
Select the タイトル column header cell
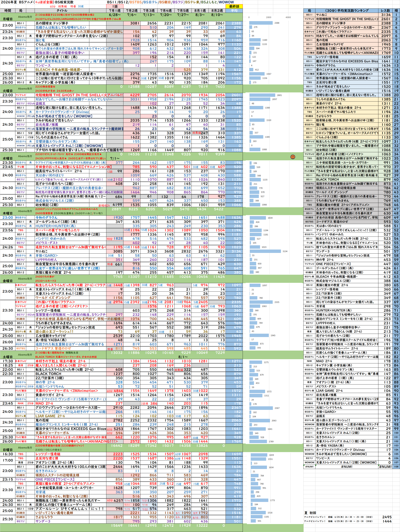pyautogui.click(x=62, y=11)
